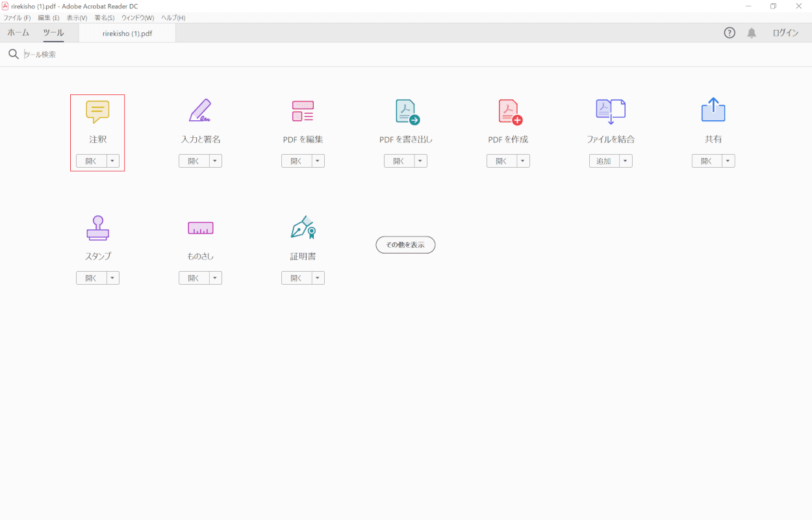Expand the 入力と署名 dropdown arrow
The width and height of the screenshot is (812, 520).
pyautogui.click(x=216, y=161)
